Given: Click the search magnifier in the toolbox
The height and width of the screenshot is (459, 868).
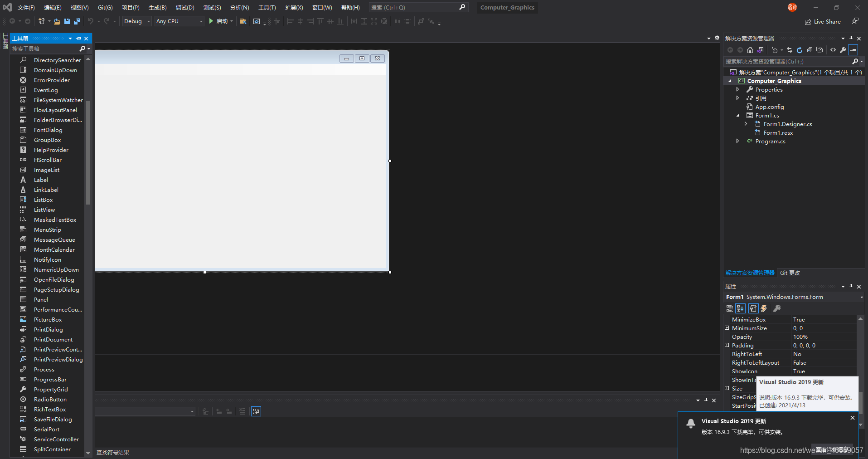Looking at the screenshot, I should point(82,49).
